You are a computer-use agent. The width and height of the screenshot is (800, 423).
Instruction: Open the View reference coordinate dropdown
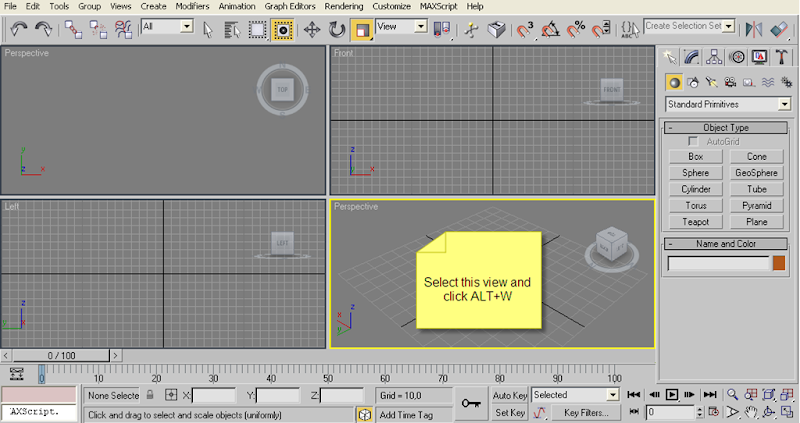click(401, 27)
